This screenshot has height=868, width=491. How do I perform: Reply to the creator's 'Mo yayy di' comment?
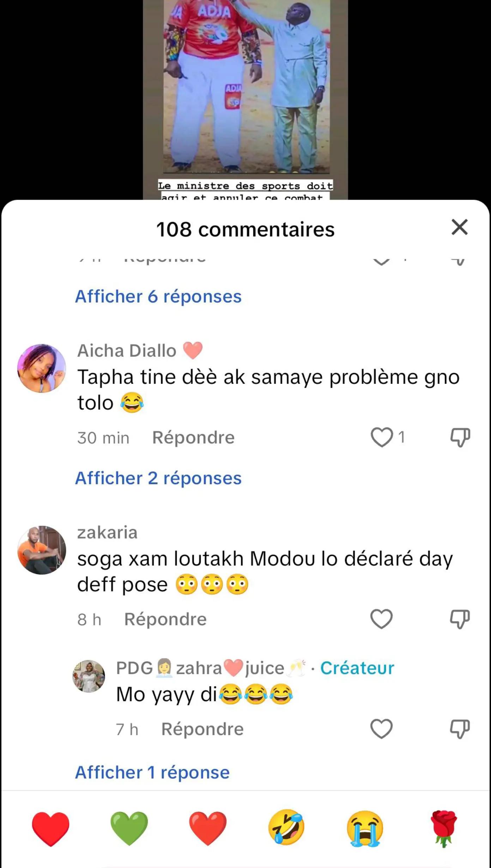coord(202,729)
